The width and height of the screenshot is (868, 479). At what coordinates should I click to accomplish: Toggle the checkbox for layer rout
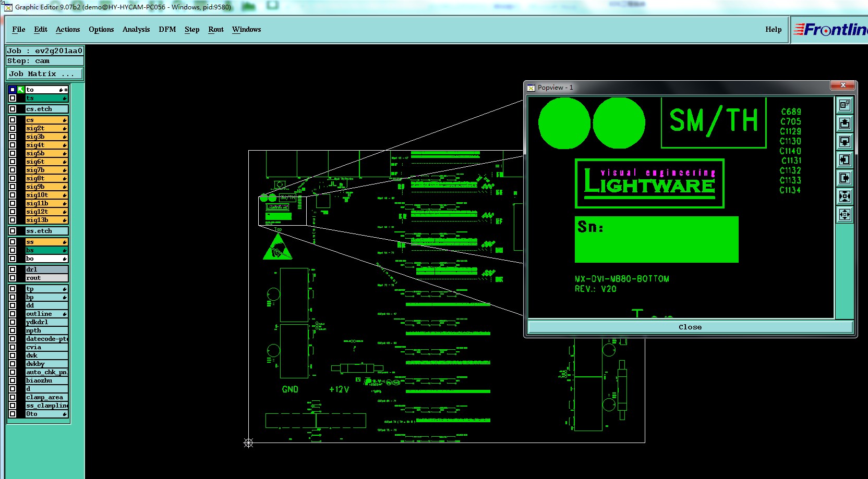coord(13,278)
